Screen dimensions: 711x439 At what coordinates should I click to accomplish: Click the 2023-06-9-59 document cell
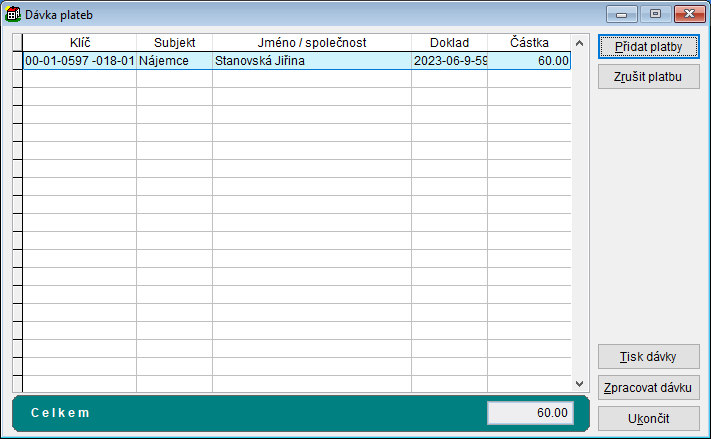(x=449, y=61)
